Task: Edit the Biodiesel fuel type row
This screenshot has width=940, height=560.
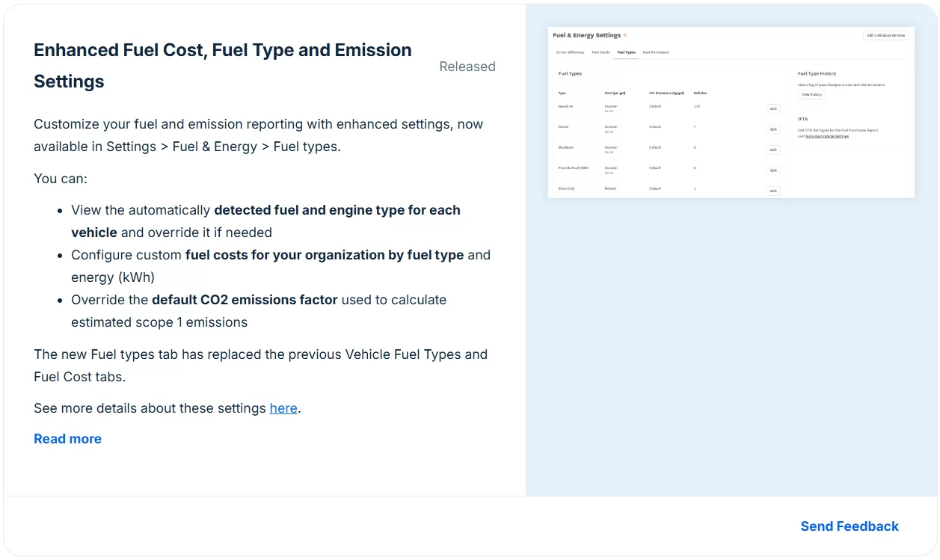Action: point(773,150)
